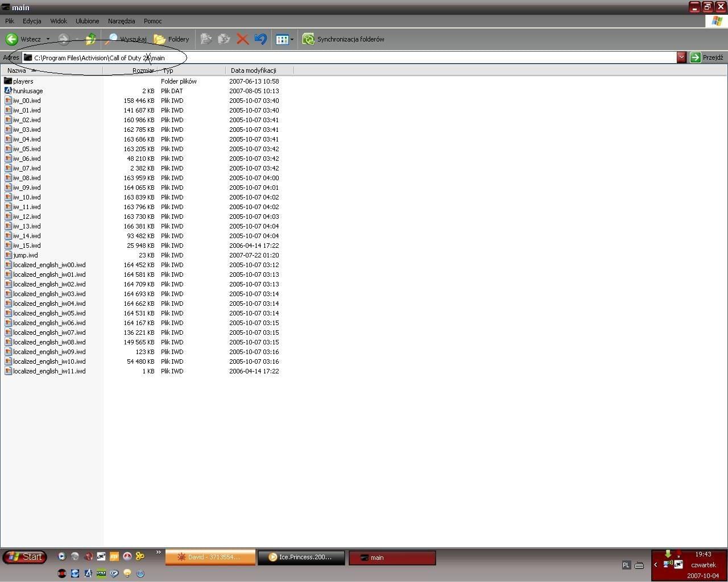Viewport: 728px width, 582px height.
Task: Switch to David taskbar window
Action: [x=210, y=558]
